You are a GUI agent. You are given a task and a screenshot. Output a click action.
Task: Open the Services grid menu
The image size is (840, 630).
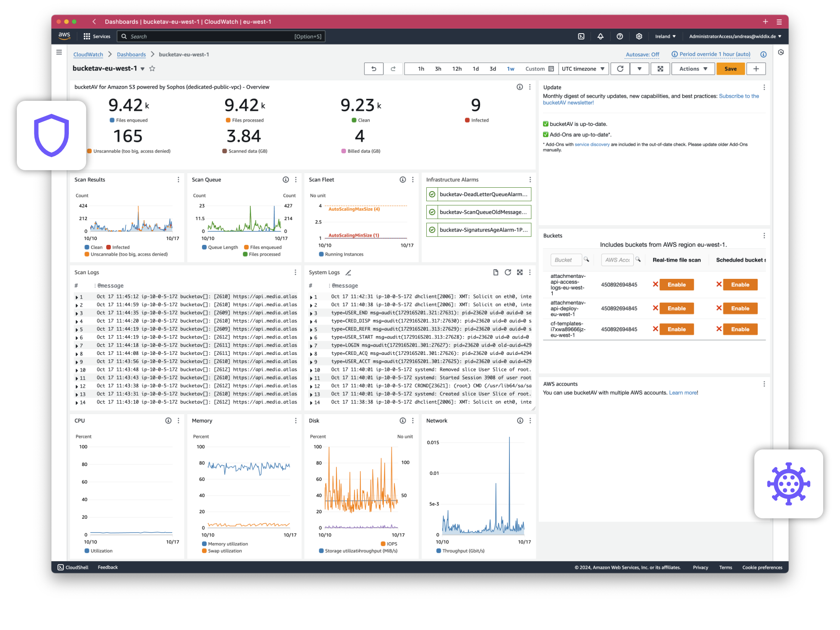tap(97, 37)
